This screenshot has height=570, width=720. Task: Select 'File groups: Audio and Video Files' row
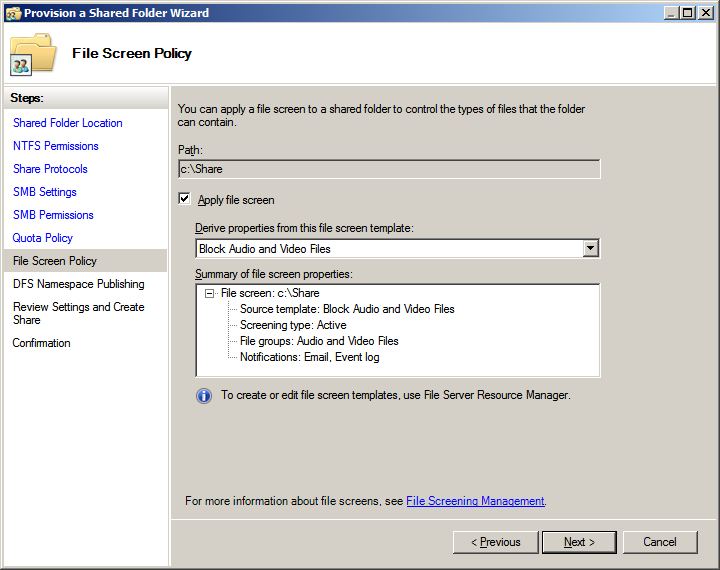click(319, 341)
